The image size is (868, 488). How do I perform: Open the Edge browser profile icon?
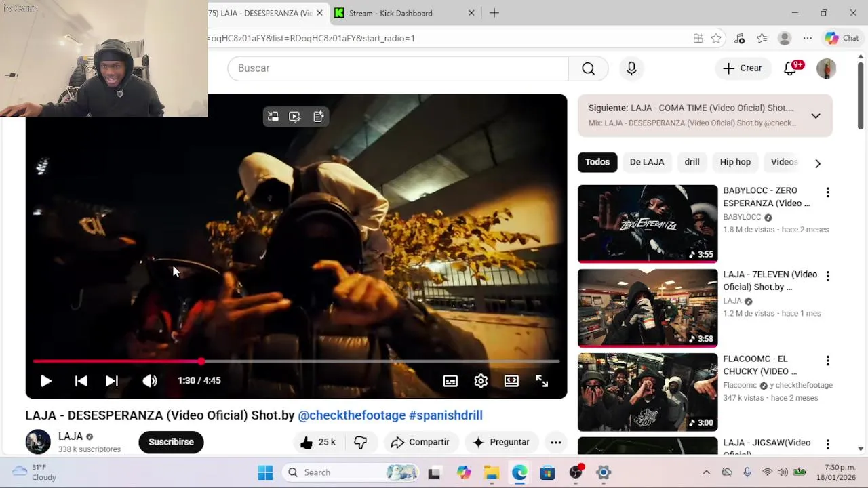click(x=785, y=39)
